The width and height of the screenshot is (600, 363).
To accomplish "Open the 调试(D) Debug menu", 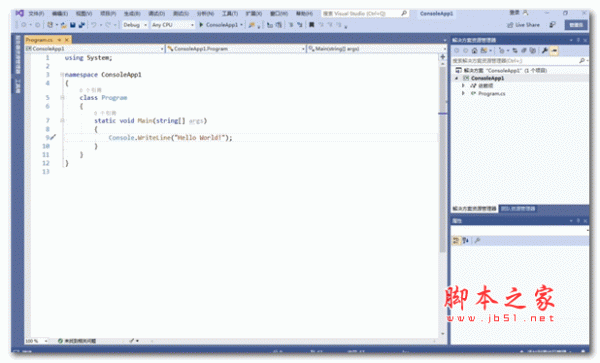I will pos(157,14).
